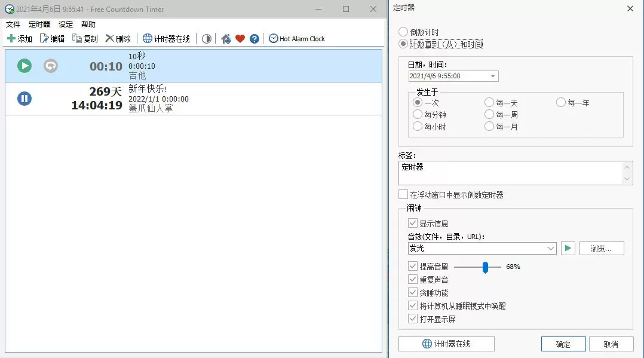Open the date/time picker dropdown arrow
This screenshot has height=358, width=644.
coord(492,76)
